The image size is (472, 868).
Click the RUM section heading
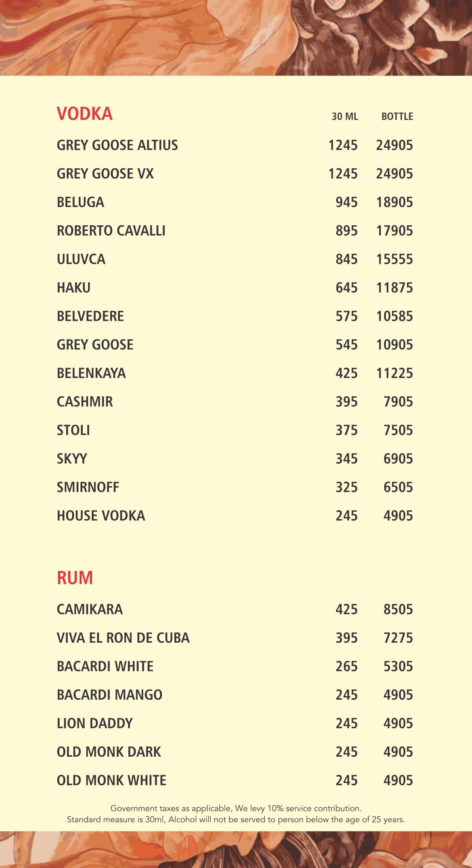tap(75, 578)
